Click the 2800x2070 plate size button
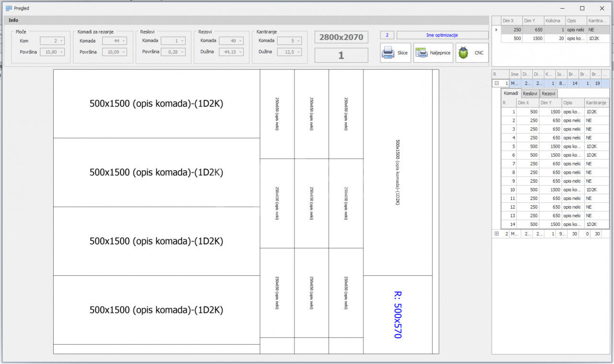This screenshot has height=364, width=614. (x=341, y=37)
